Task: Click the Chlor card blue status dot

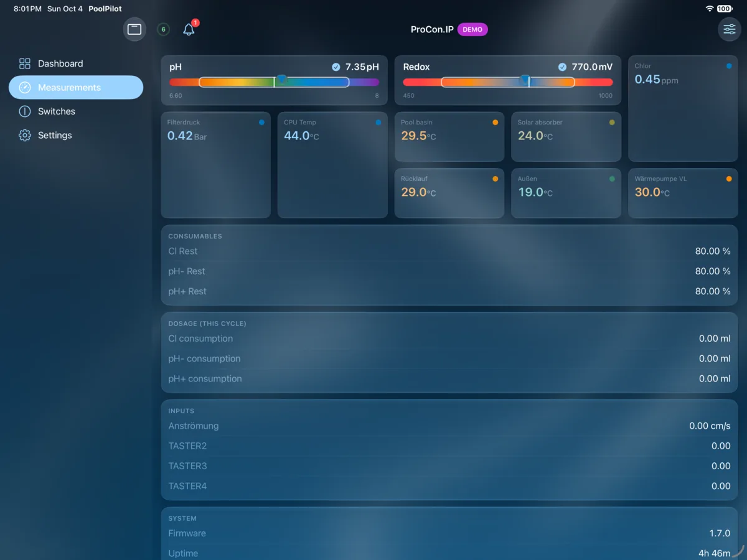Action: [x=729, y=66]
